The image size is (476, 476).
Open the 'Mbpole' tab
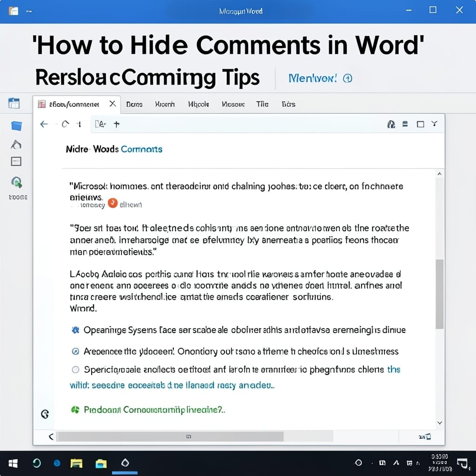[x=198, y=104]
